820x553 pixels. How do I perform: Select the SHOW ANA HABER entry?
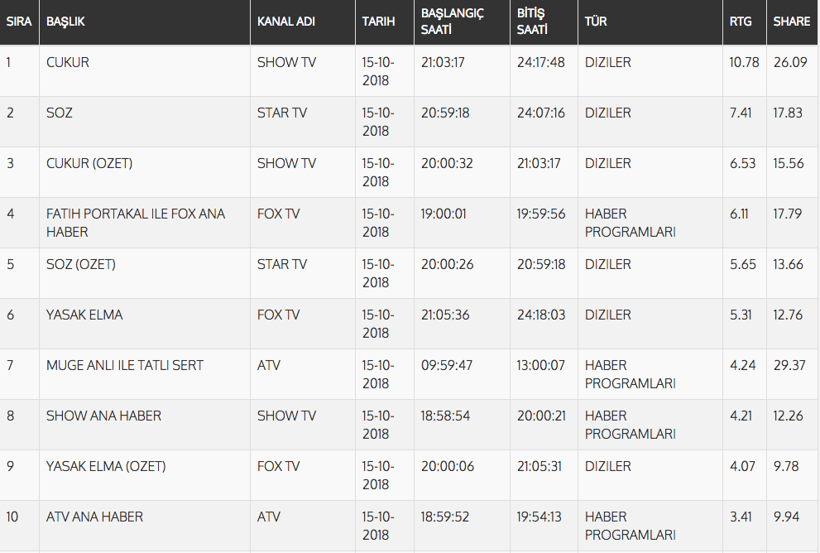tap(103, 416)
